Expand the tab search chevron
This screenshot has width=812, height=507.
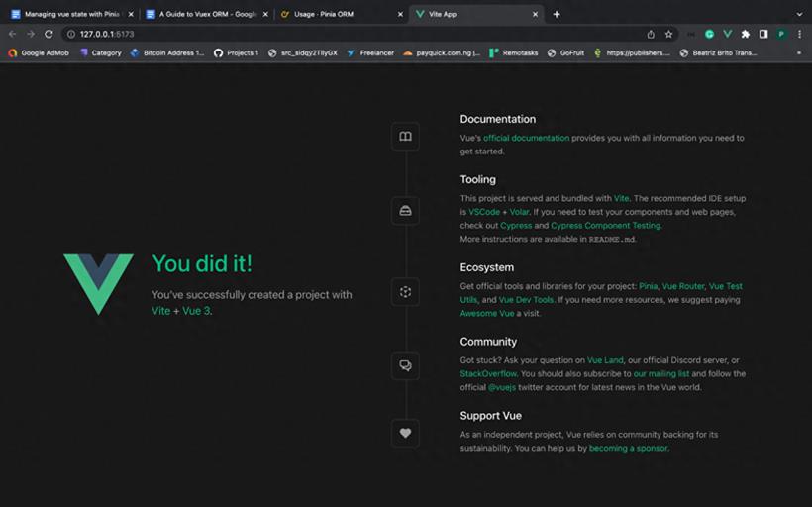[799, 14]
